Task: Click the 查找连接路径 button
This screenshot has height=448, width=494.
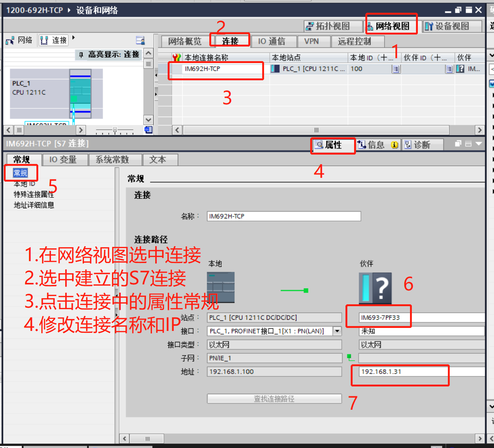Action: [x=274, y=398]
